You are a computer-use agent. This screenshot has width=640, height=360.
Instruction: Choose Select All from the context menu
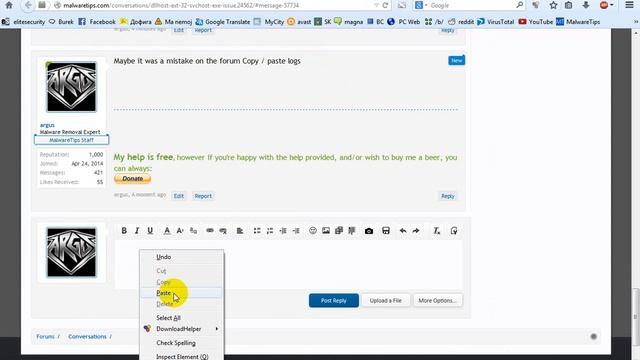pyautogui.click(x=182, y=318)
